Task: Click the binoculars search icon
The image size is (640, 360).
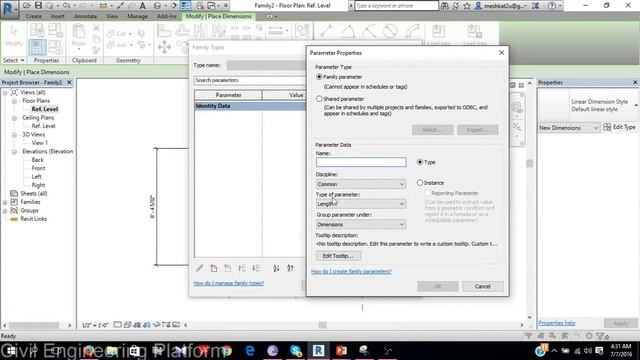Action: pos(444,6)
